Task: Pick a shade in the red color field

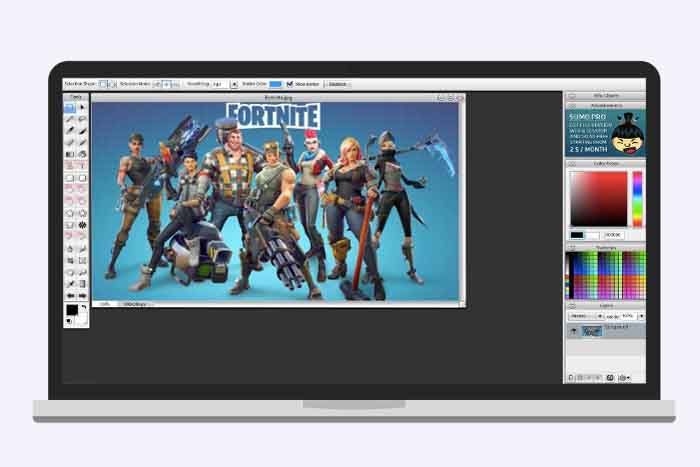Action: pyautogui.click(x=599, y=199)
